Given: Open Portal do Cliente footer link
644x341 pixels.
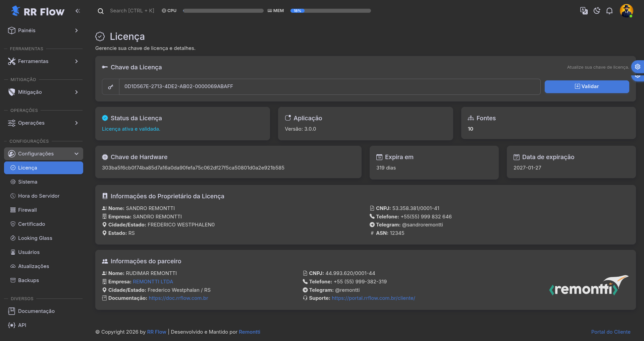Looking at the screenshot, I should tap(610, 332).
